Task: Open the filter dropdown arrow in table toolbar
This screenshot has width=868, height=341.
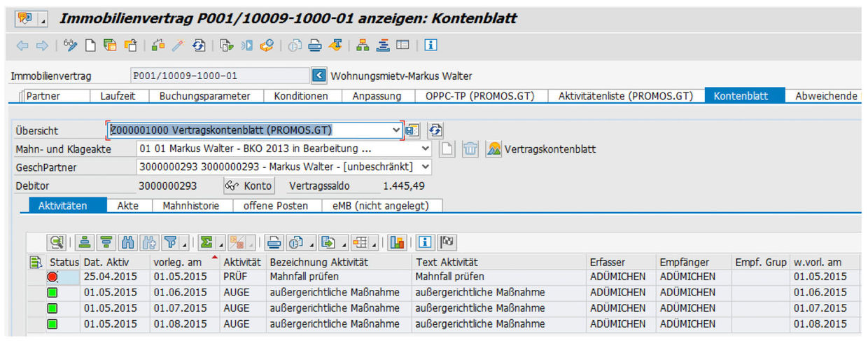Action: click(x=184, y=243)
